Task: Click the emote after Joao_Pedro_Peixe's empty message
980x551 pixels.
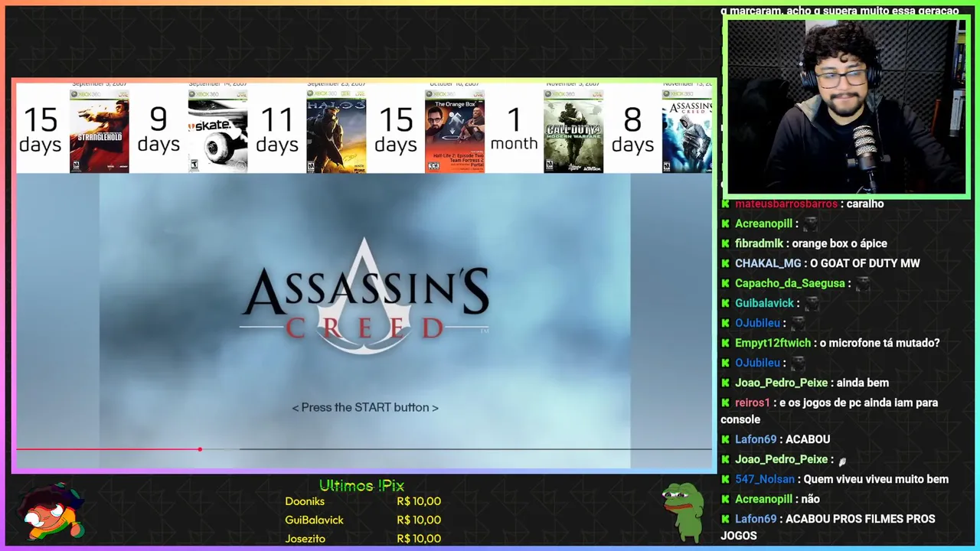Action: tap(842, 461)
